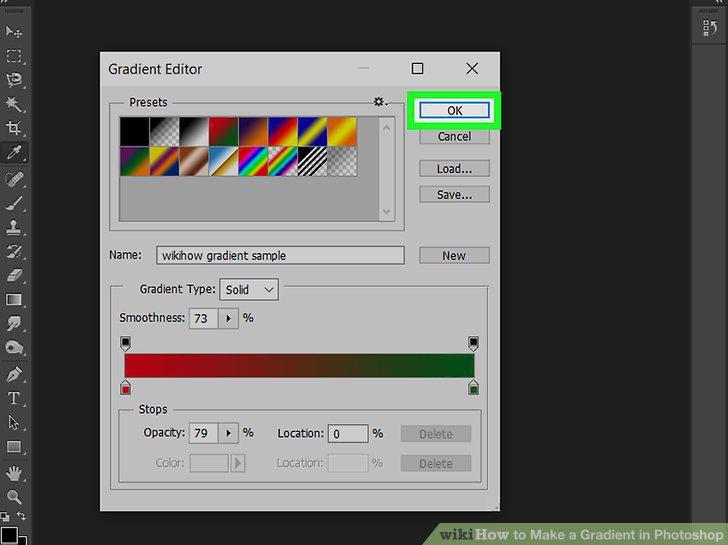
Task: Choose the Violet, Green, Orange preset
Action: click(x=135, y=162)
